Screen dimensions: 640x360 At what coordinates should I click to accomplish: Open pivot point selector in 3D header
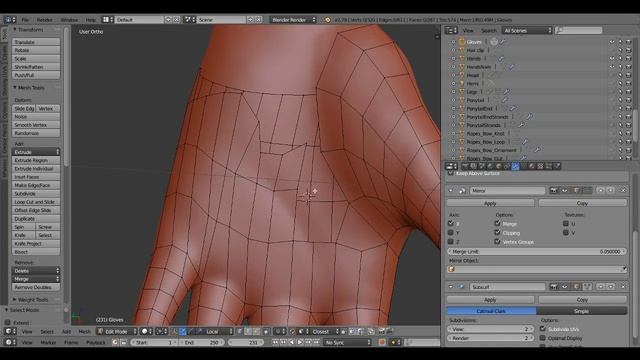[162, 331]
